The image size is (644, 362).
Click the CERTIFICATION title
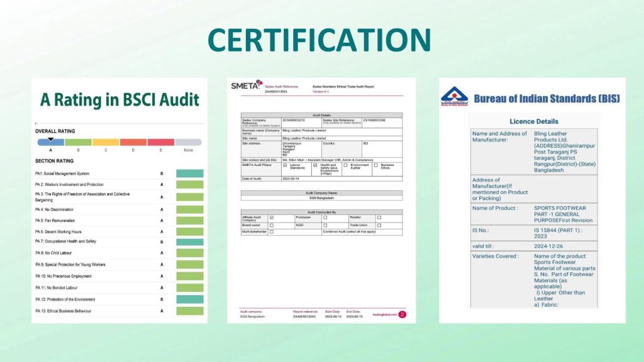[x=319, y=40]
